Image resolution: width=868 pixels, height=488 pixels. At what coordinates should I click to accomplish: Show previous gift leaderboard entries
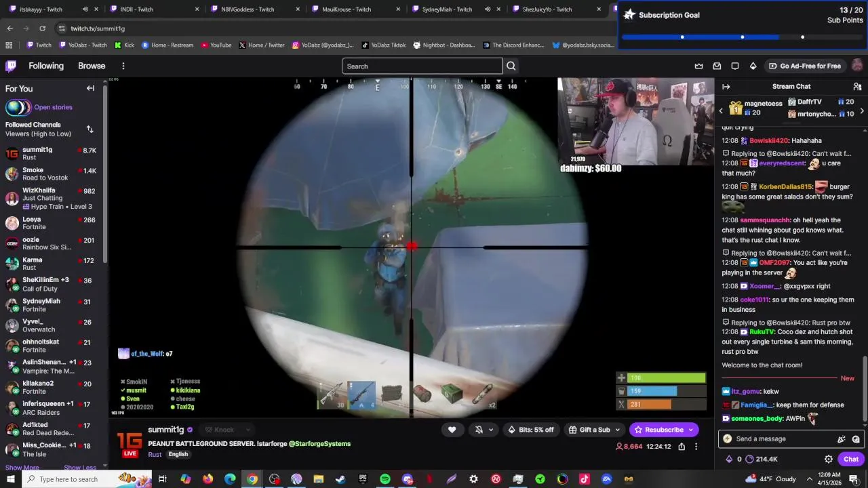tap(721, 110)
